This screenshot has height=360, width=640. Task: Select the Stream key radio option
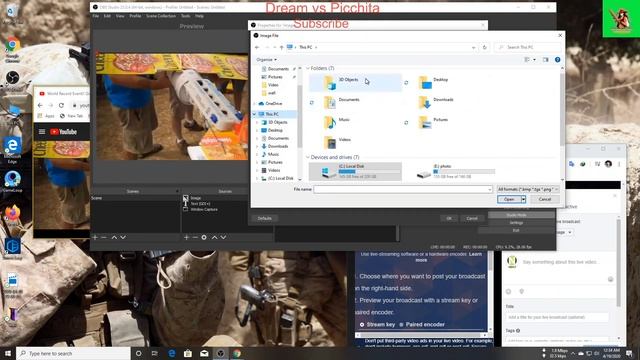click(x=362, y=324)
